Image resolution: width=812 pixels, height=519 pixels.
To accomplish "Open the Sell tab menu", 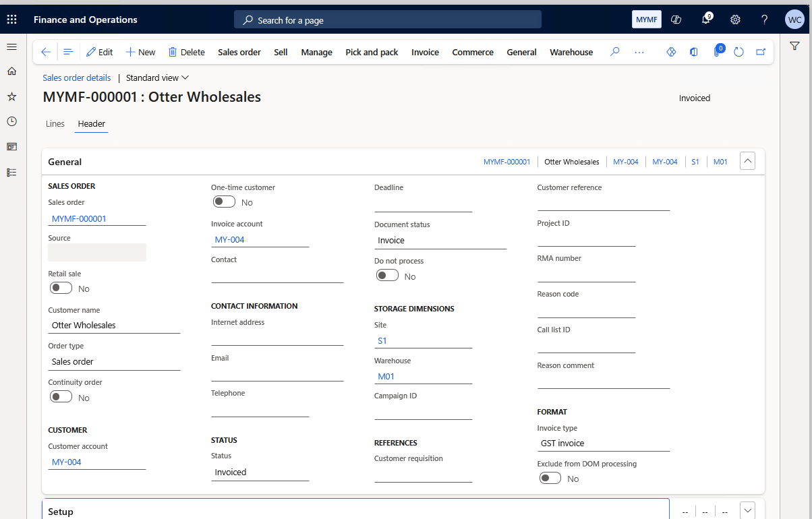I will 281,52.
